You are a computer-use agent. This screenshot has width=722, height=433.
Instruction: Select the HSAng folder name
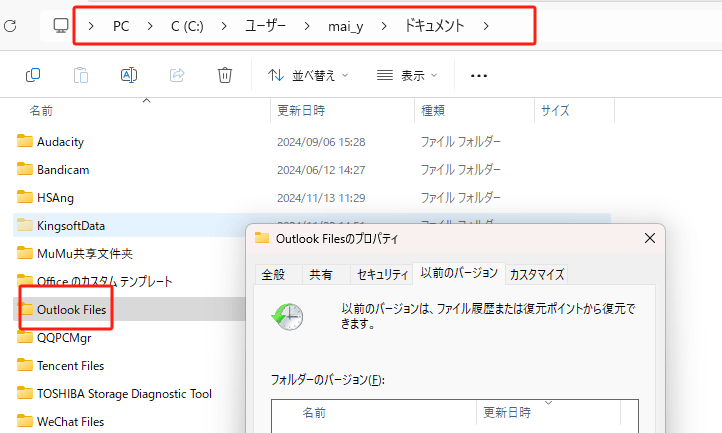click(x=55, y=198)
